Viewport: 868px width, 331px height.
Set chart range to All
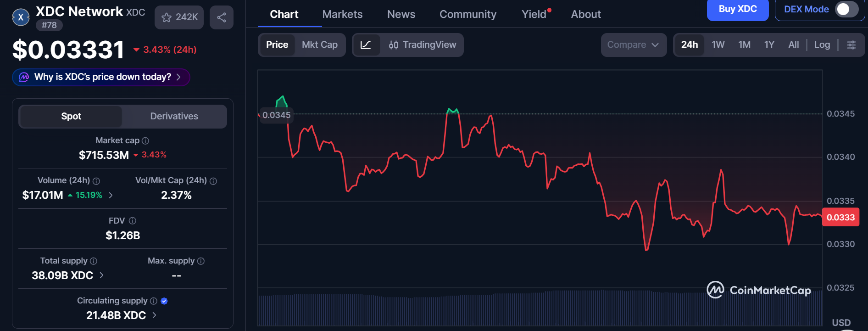(793, 45)
